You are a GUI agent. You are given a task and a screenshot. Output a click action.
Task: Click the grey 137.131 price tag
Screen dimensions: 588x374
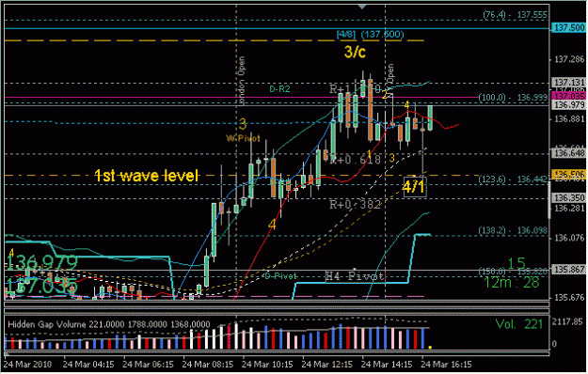click(568, 82)
